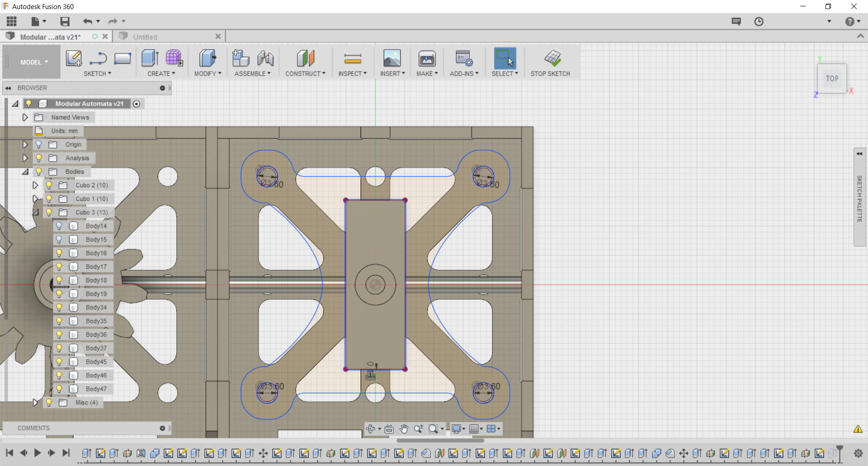This screenshot has height=466, width=868.
Task: Click the TOP face of view cube
Action: tap(832, 79)
